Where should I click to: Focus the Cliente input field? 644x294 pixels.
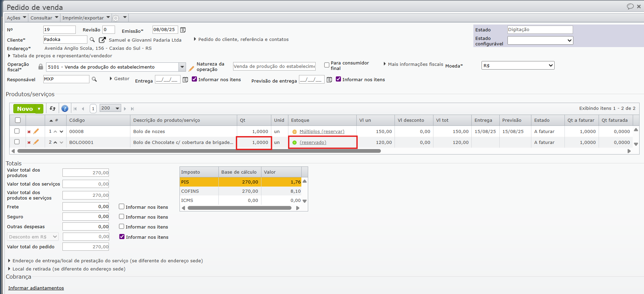coord(65,40)
